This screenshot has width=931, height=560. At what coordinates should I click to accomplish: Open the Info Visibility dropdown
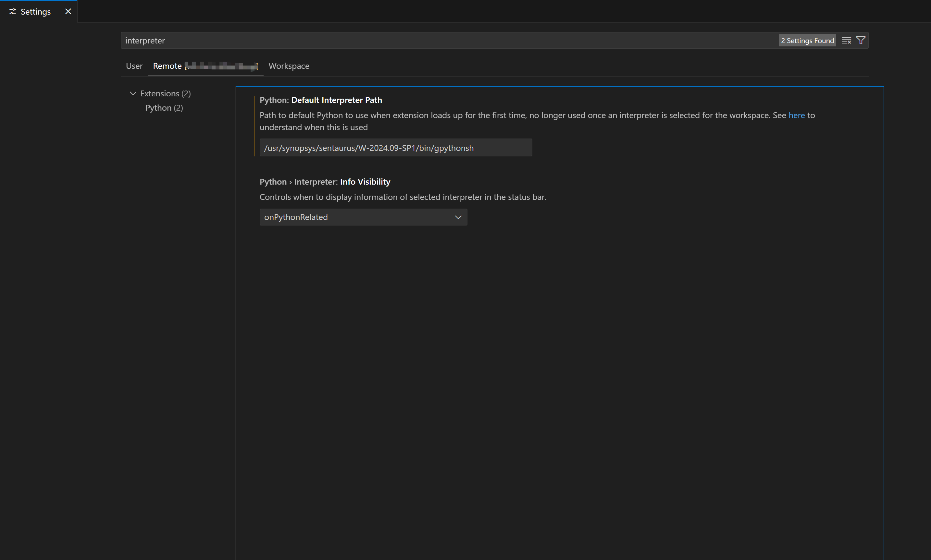click(x=363, y=217)
